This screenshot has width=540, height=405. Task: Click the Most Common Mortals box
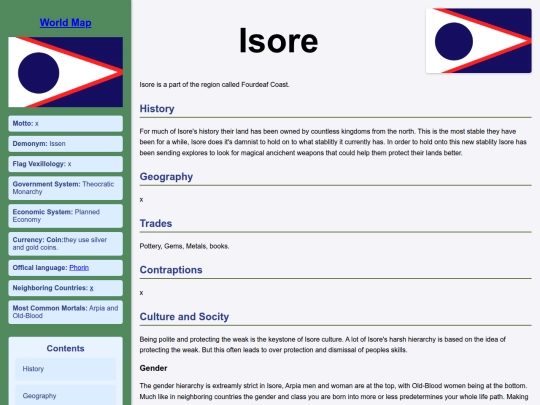pyautogui.click(x=65, y=312)
